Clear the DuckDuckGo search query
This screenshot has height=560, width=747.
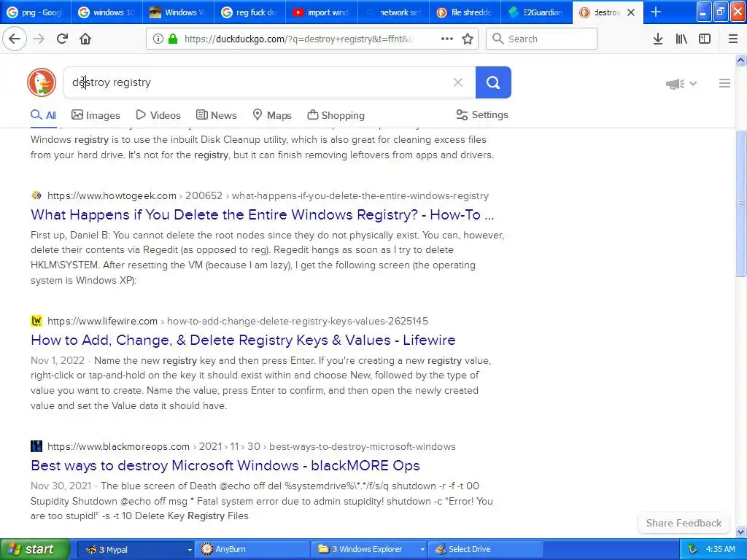458,82
